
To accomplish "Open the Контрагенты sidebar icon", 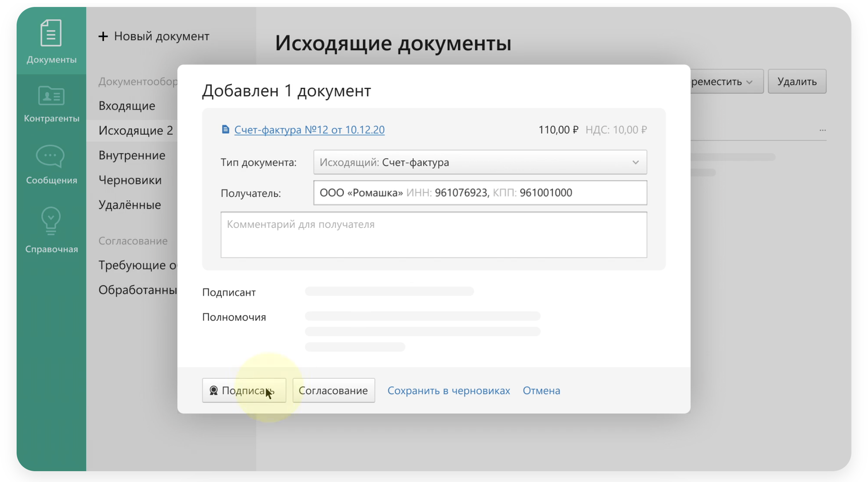I will pos(51,96).
